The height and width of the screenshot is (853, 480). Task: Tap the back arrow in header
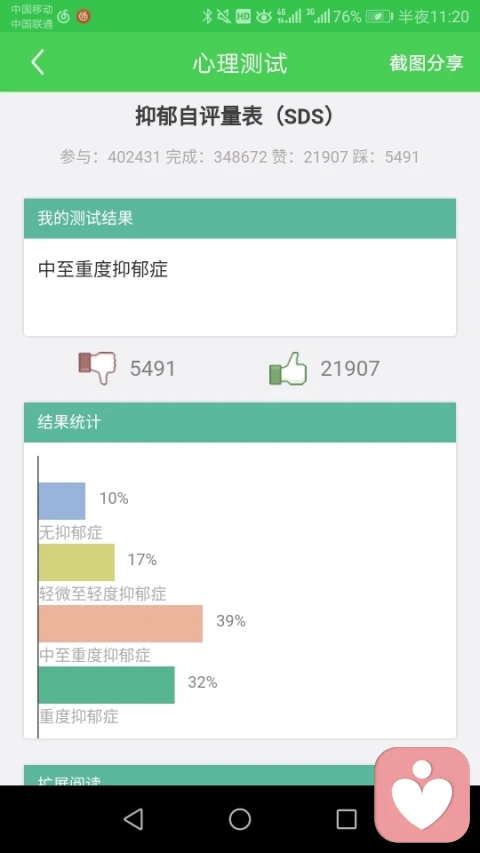38,63
